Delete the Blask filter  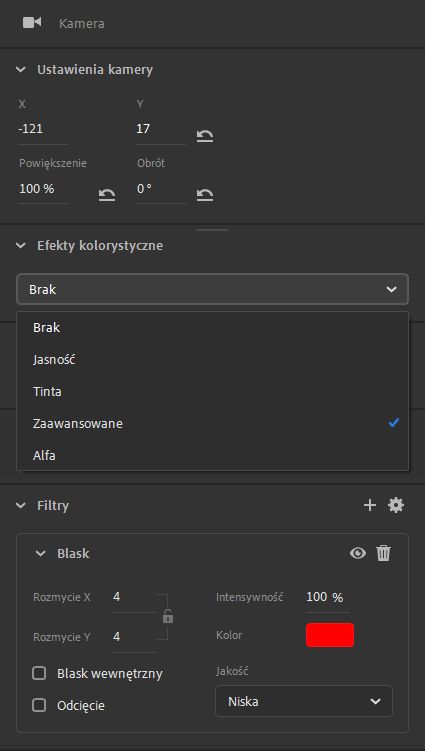(x=383, y=553)
